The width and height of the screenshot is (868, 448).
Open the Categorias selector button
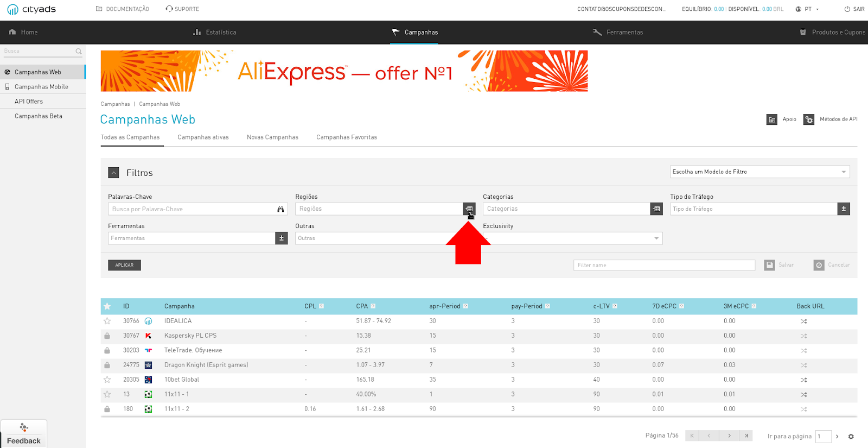click(656, 209)
